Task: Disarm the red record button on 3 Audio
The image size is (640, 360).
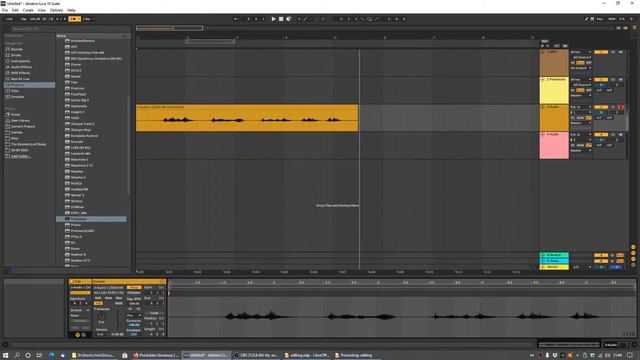Action: coord(621,107)
